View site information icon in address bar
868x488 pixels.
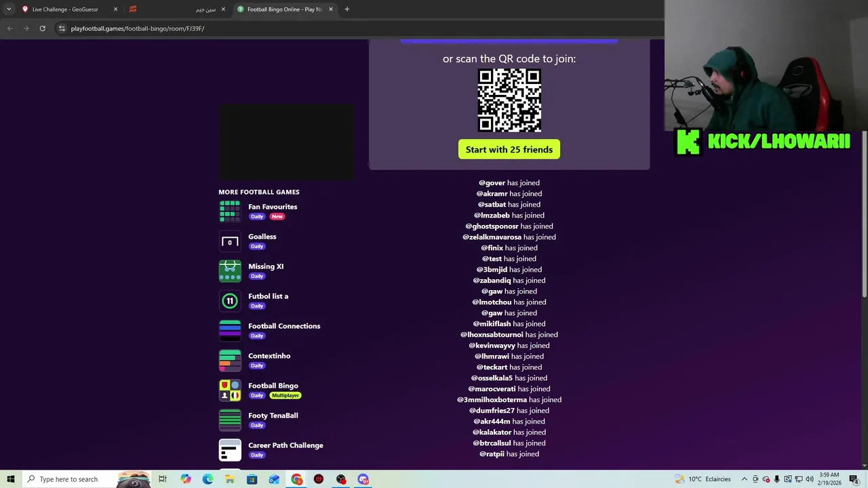tap(62, 28)
